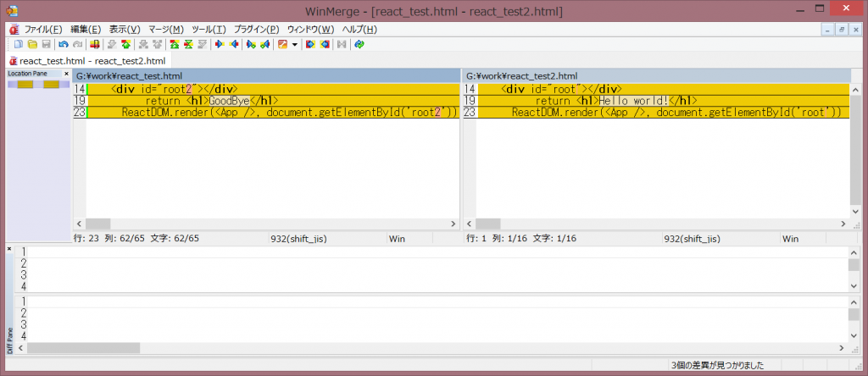The width and height of the screenshot is (868, 376).
Task: Click the WinMerge document icon in menu bar
Action: (14, 30)
